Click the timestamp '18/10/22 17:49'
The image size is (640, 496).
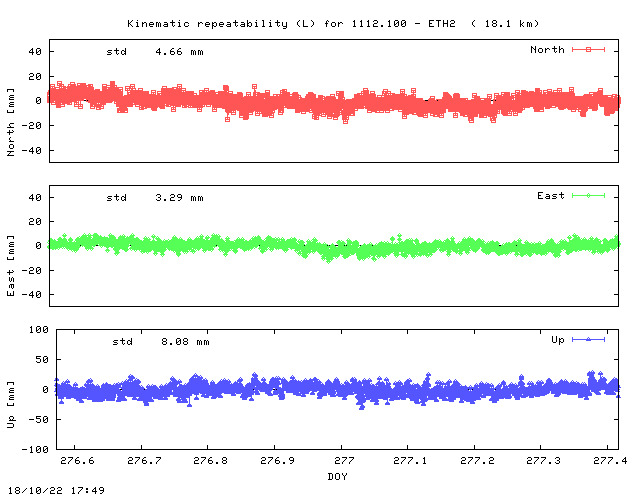(x=56, y=490)
